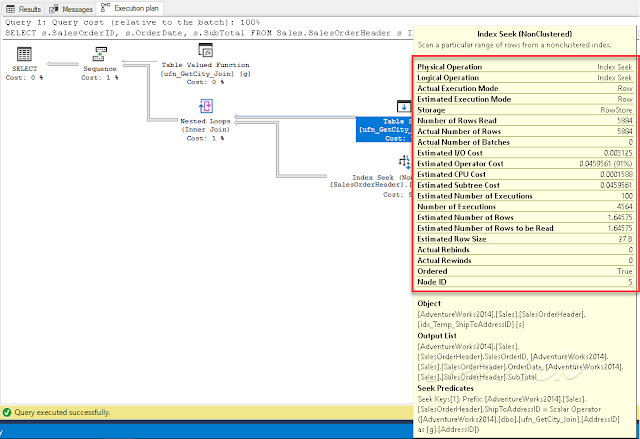The width and height of the screenshot is (640, 439).
Task: Click the Nested Loops operator icon
Action: pyautogui.click(x=205, y=106)
